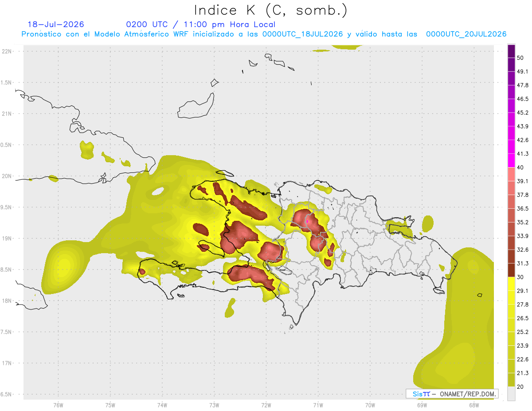Select the magenta swatch between 40 and 41.3

pyautogui.click(x=511, y=160)
